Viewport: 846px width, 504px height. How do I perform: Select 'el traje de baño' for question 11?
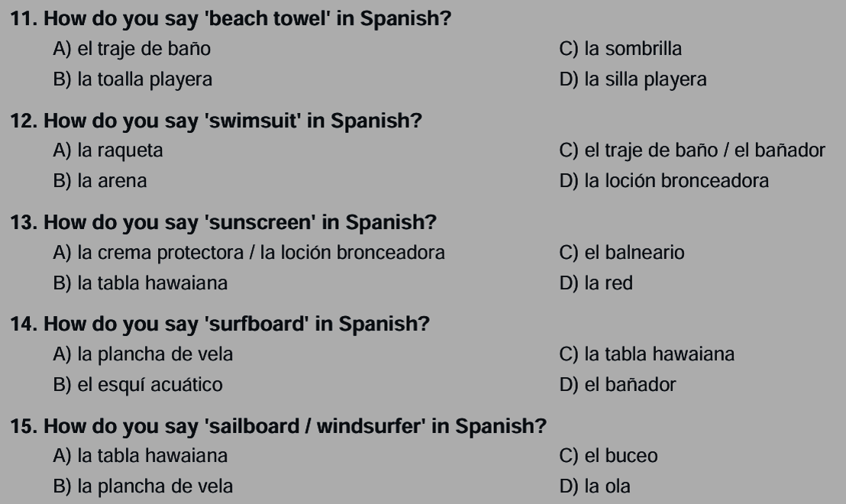[132, 50]
